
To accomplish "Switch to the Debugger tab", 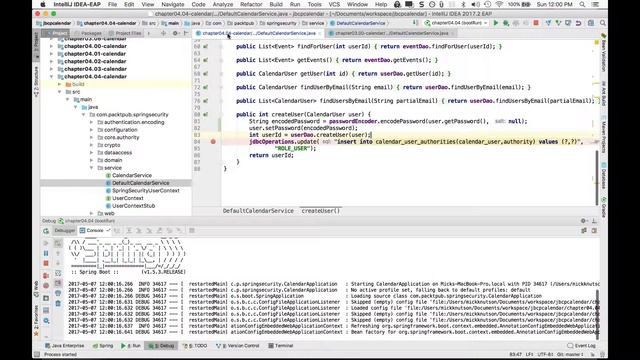I will click(64, 231).
